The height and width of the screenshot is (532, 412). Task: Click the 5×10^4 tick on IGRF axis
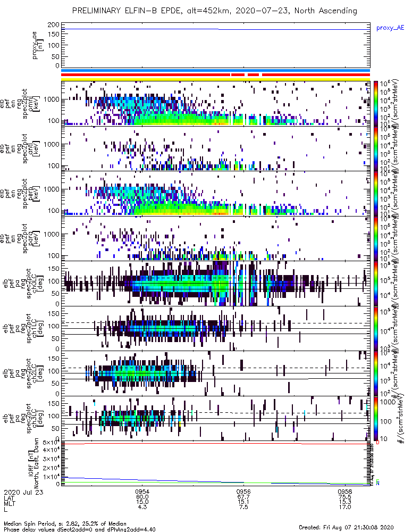[51, 443]
